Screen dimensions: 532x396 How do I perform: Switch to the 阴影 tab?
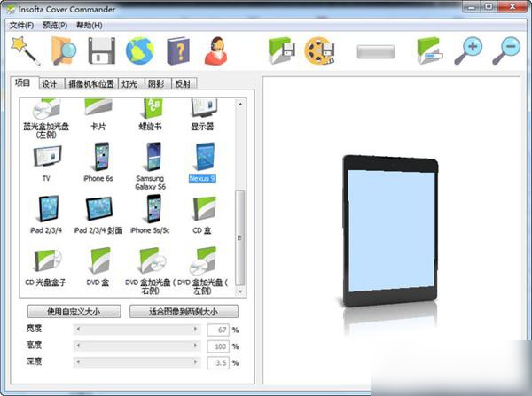(x=156, y=84)
